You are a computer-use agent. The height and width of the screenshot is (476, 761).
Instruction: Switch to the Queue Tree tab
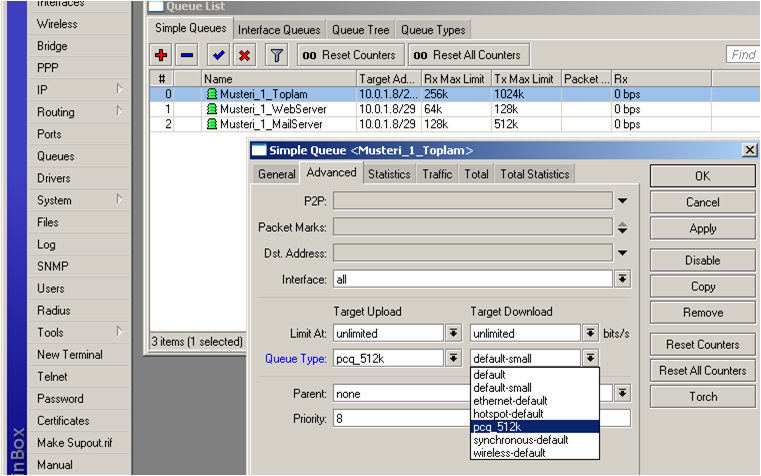tap(361, 30)
